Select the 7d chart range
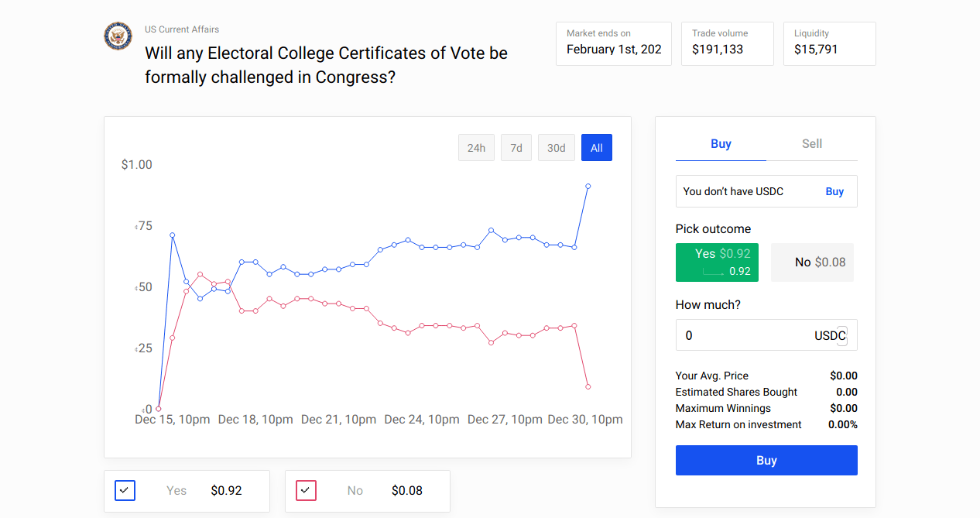The image size is (980, 518). 516,148
